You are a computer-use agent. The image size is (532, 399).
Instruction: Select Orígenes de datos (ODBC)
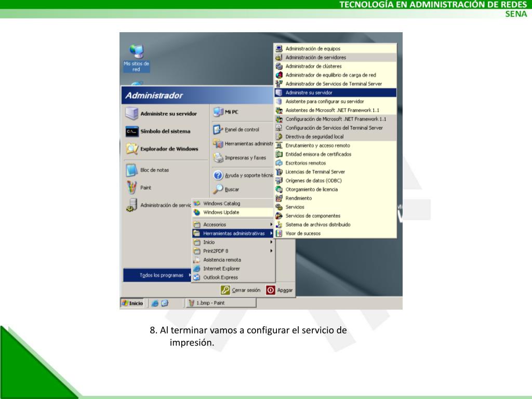tap(335, 180)
